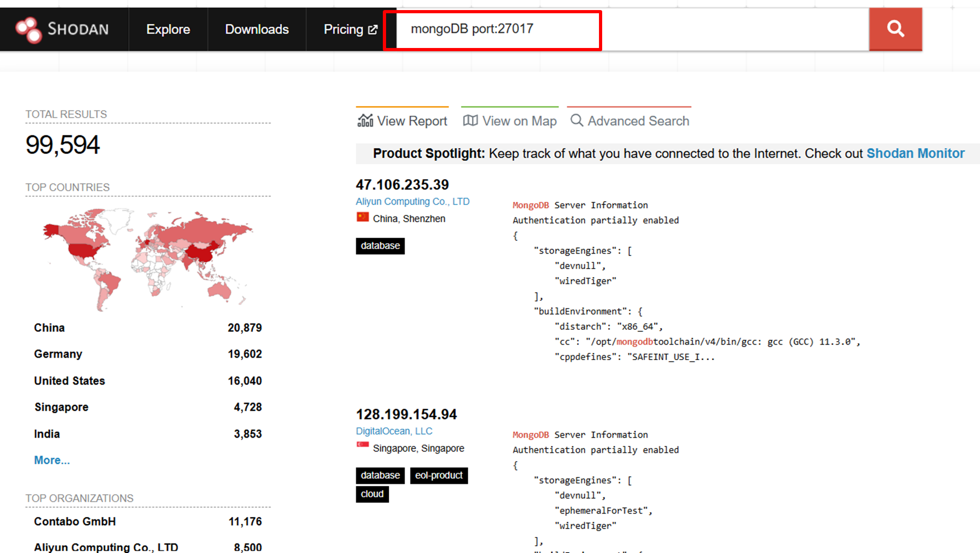Click the China count 20,879
This screenshot has width=980, height=553.
[245, 328]
